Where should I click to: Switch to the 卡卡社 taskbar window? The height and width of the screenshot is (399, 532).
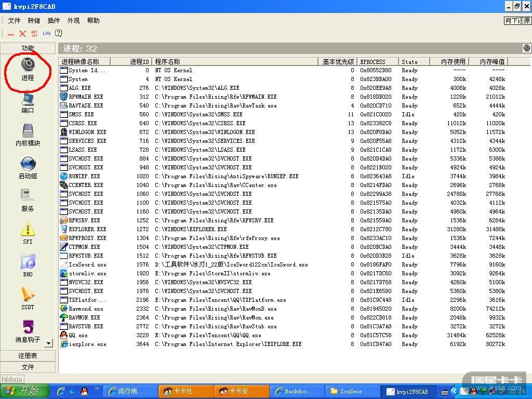coord(186,391)
